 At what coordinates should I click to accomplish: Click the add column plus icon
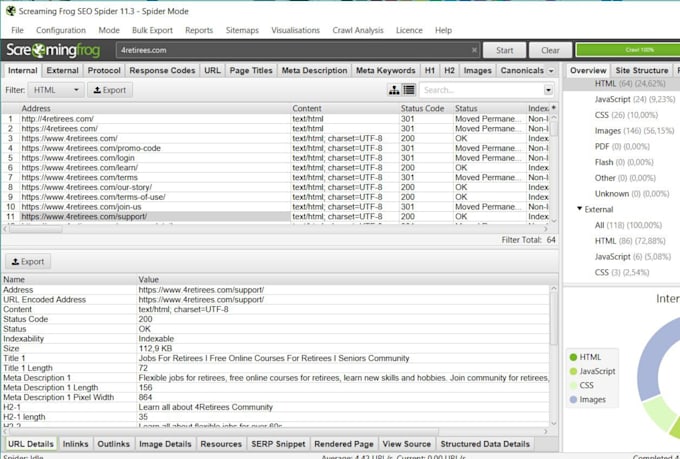553,108
